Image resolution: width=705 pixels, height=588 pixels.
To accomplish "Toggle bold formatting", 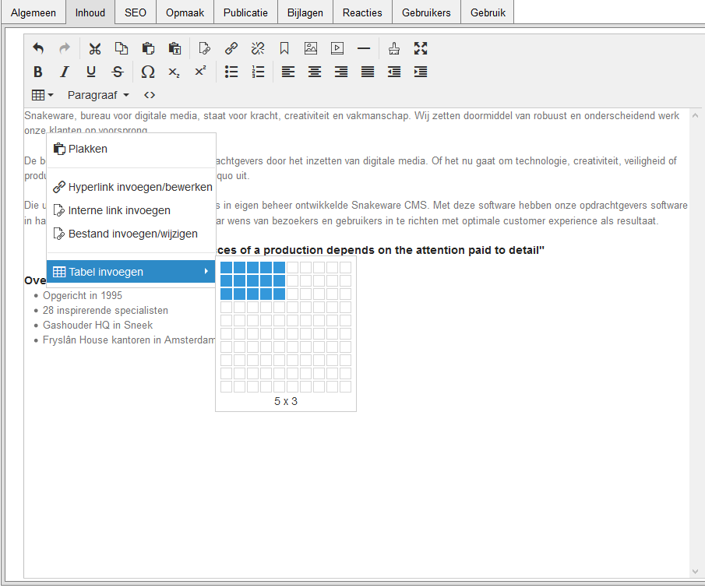I will pos(38,72).
